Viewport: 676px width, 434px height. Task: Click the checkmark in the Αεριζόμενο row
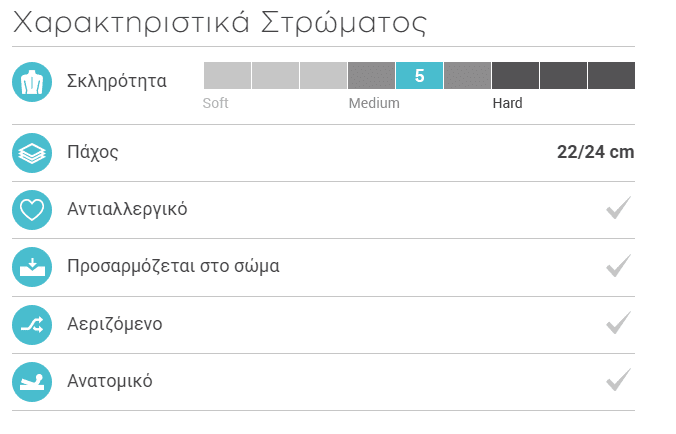pyautogui.click(x=619, y=323)
